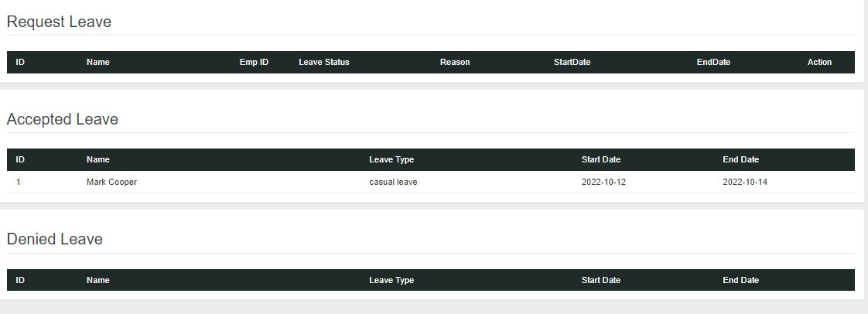Click the casual leave cell
This screenshot has width=868, height=314.
(x=394, y=183)
